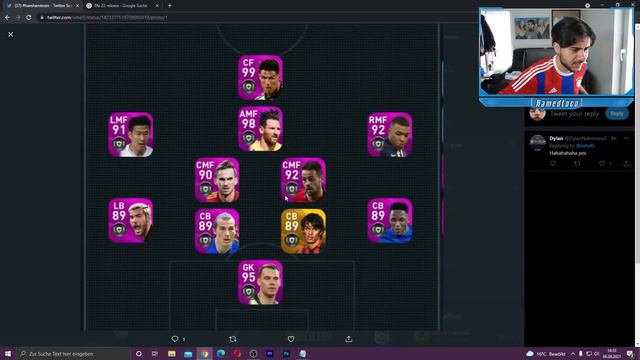Share the tweet via the share icon
640x360 pixels.
point(349,339)
